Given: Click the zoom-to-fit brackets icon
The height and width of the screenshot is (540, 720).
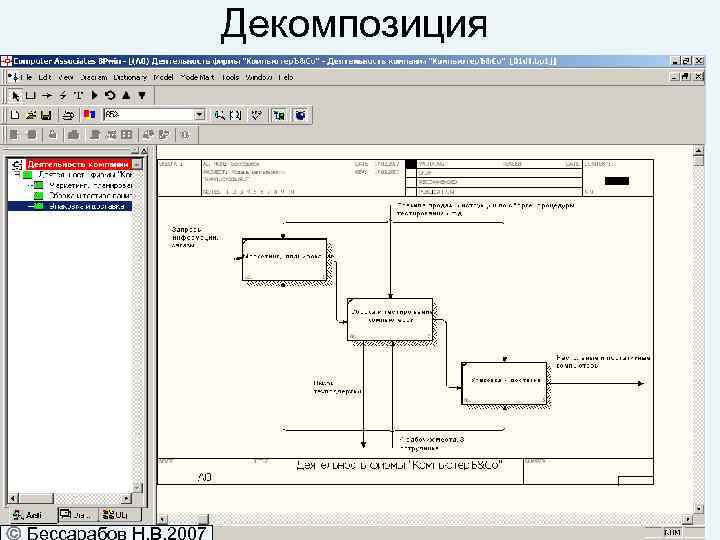Looking at the screenshot, I should tap(235, 115).
